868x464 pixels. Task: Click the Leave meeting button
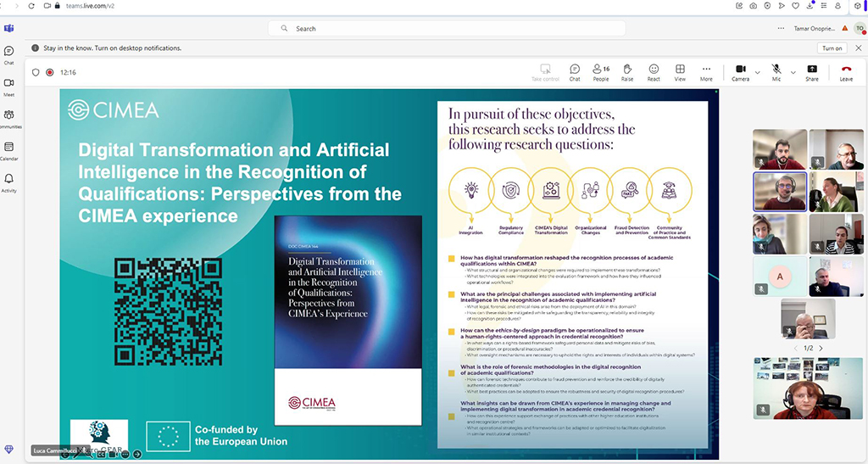[845, 71]
